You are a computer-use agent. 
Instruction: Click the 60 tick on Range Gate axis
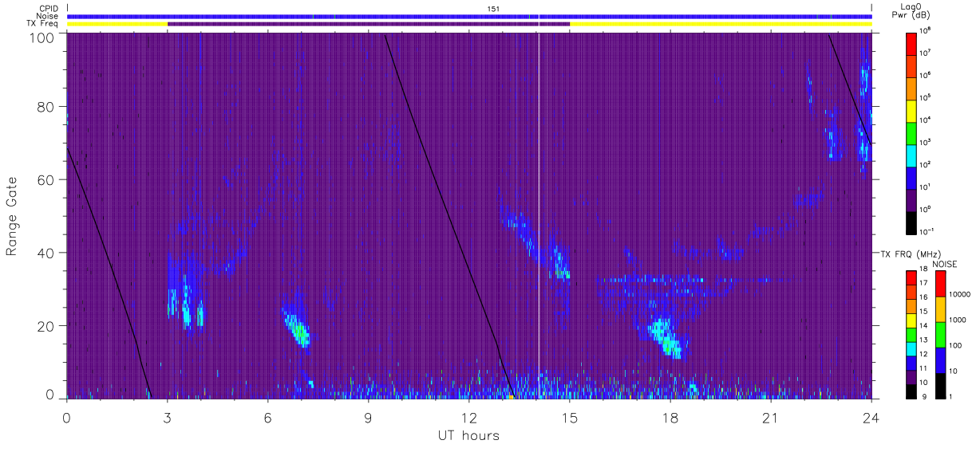[x=47, y=179]
